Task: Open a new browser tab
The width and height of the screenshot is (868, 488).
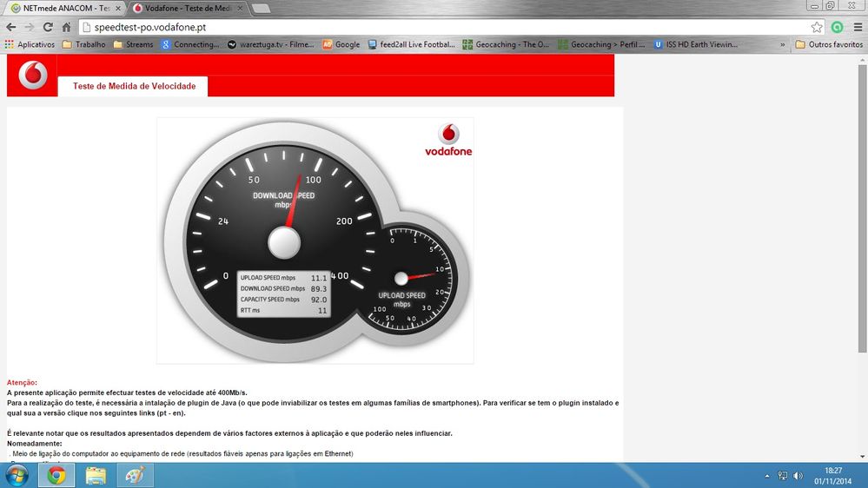Action: pyautogui.click(x=261, y=8)
